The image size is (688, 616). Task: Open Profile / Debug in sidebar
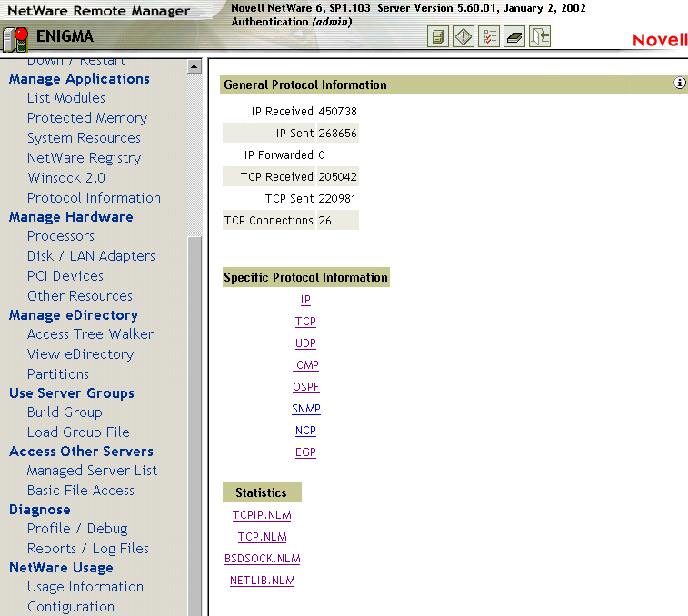pyautogui.click(x=77, y=529)
